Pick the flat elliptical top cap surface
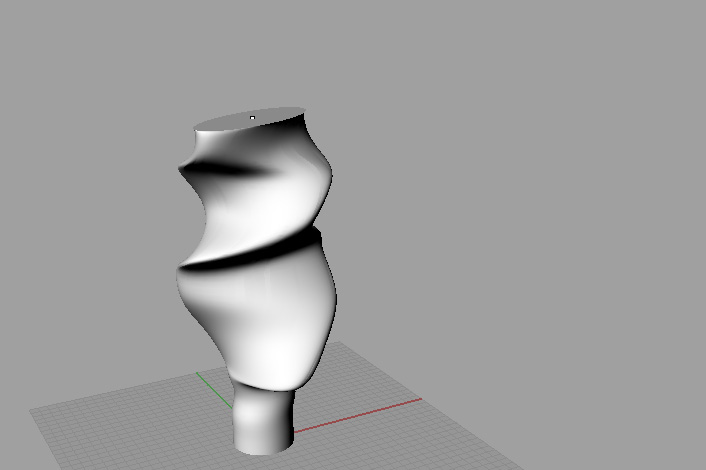Image resolution: width=706 pixels, height=470 pixels. (x=250, y=119)
